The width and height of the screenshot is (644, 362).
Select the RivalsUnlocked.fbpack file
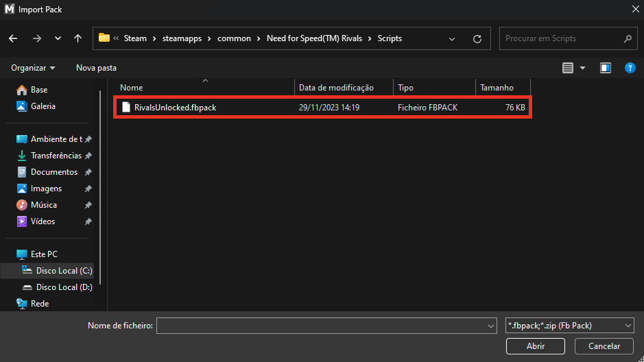coord(176,108)
